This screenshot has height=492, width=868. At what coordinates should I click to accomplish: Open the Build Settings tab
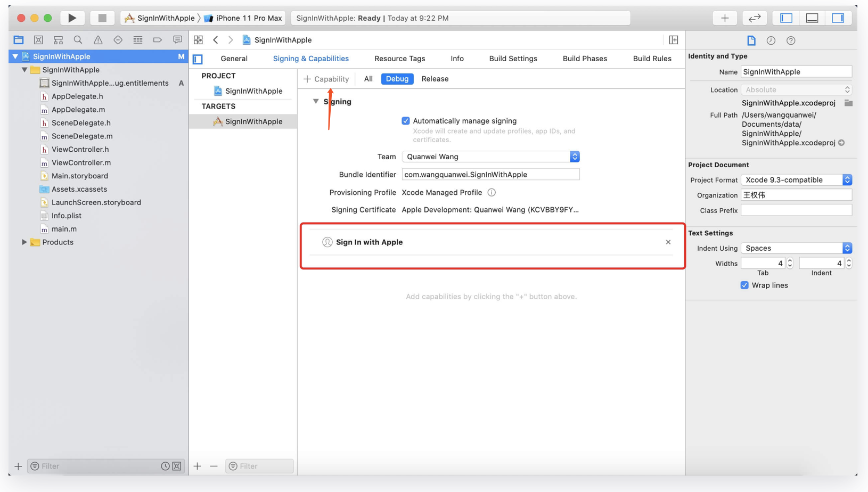click(513, 59)
